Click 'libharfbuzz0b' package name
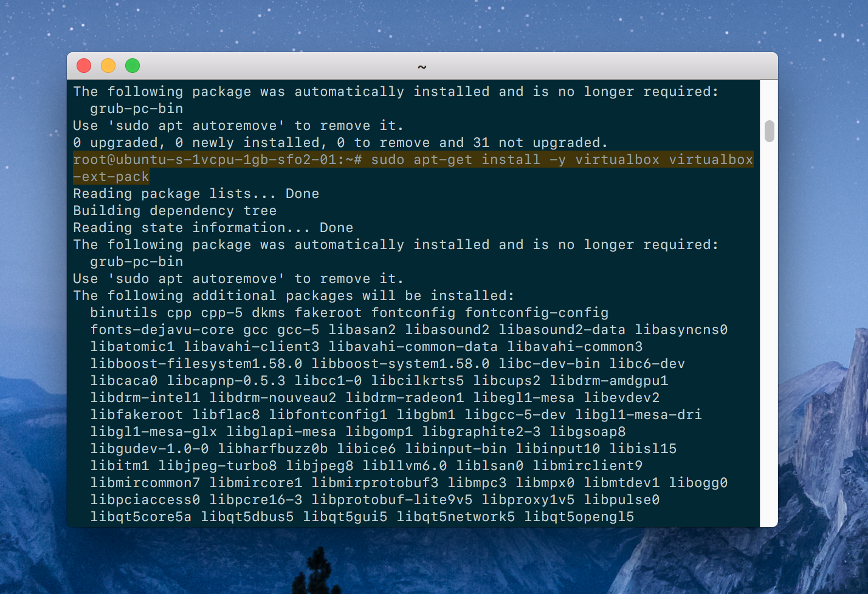Viewport: 868px width, 594px height. 273,449
